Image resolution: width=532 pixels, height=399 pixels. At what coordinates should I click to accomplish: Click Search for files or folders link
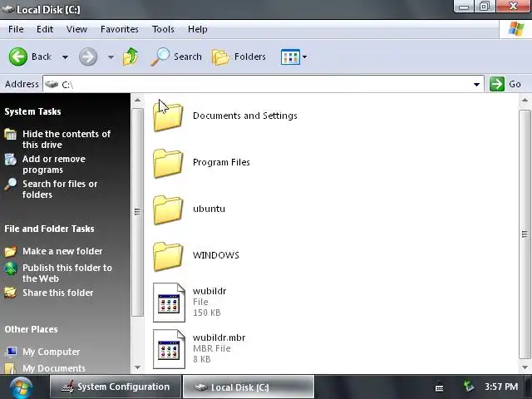(60, 189)
